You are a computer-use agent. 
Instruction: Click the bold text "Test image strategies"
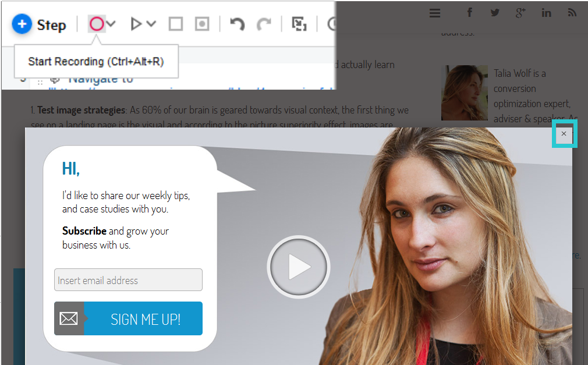pyautogui.click(x=81, y=110)
